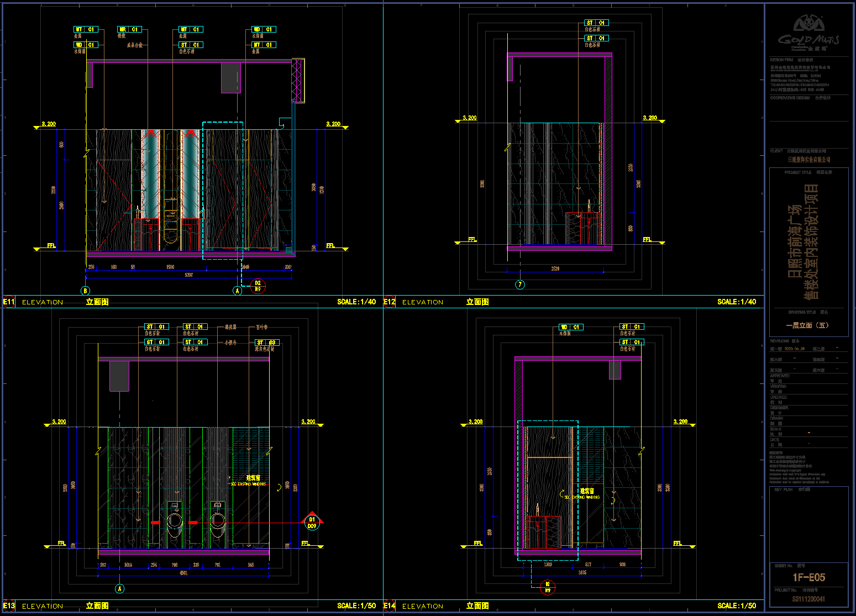The height and width of the screenshot is (616, 856).
Task: Select the MR 01 mirror material tag
Action: (129, 29)
